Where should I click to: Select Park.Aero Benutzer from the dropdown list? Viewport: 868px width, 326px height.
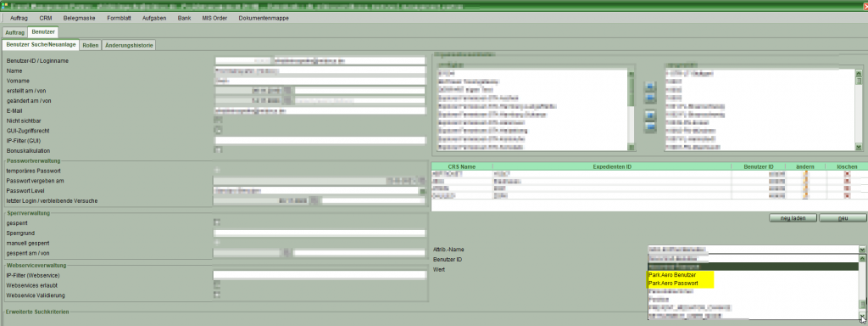(x=671, y=275)
